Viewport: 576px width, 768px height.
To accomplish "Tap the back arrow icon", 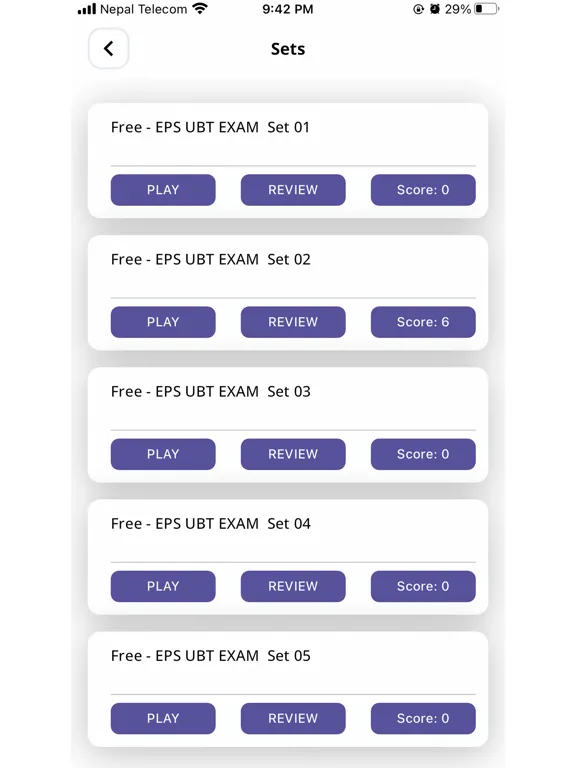I will click(x=108, y=48).
